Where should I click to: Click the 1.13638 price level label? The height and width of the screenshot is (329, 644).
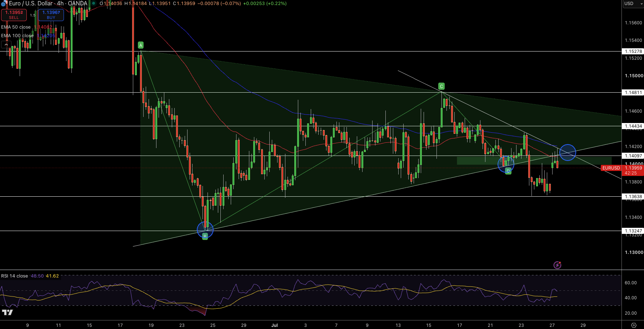633,197
